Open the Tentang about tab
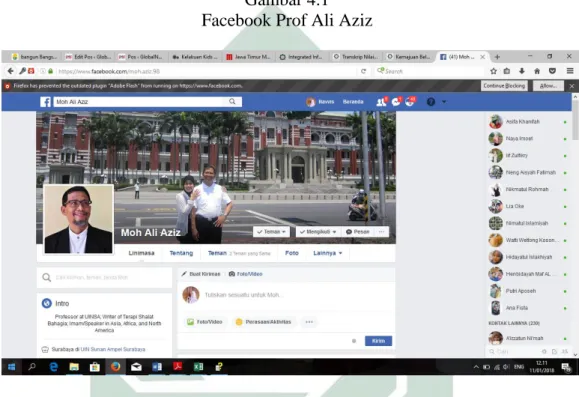Image resolution: width=579 pixels, height=397 pixels. [x=181, y=253]
